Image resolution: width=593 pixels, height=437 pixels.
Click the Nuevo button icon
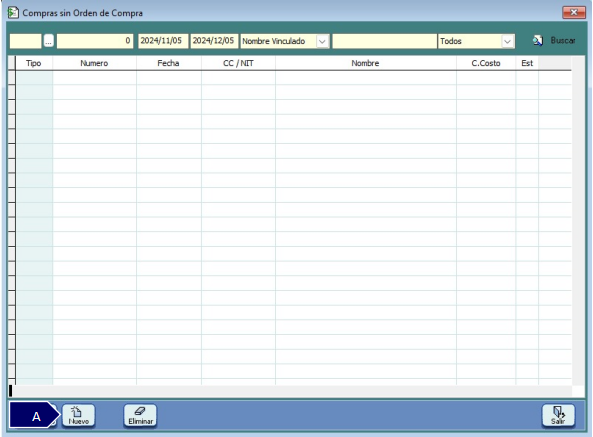77,411
